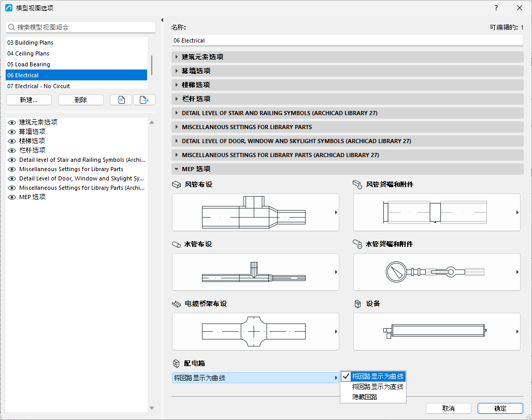Viewport: 532px width, 420px height.
Task: Select 将回路显示为直线 menu option
Action: (x=373, y=387)
